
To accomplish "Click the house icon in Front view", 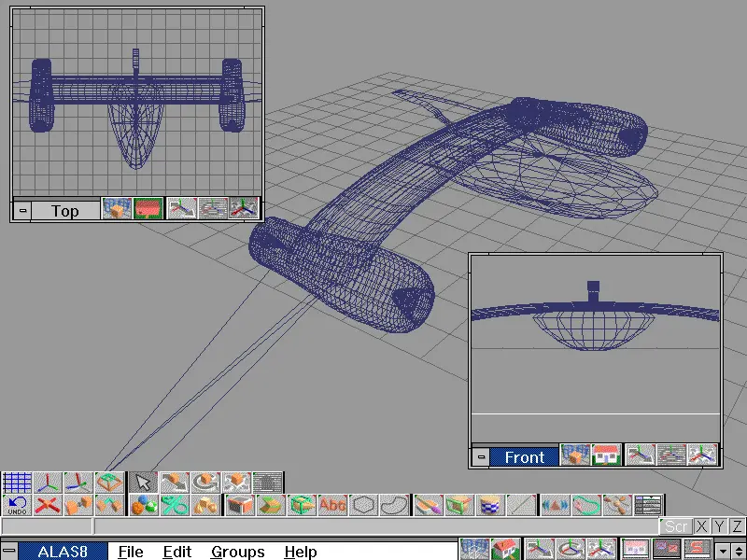I will (x=607, y=455).
